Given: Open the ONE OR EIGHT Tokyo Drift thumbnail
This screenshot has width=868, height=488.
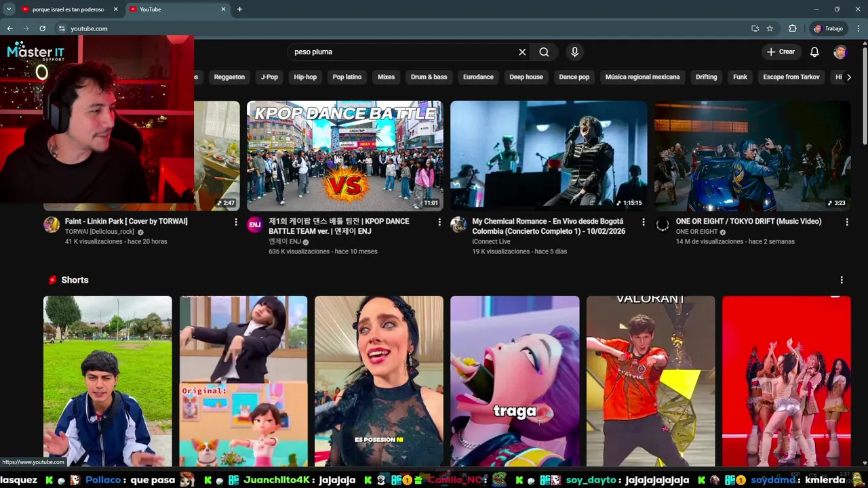Looking at the screenshot, I should (x=752, y=156).
